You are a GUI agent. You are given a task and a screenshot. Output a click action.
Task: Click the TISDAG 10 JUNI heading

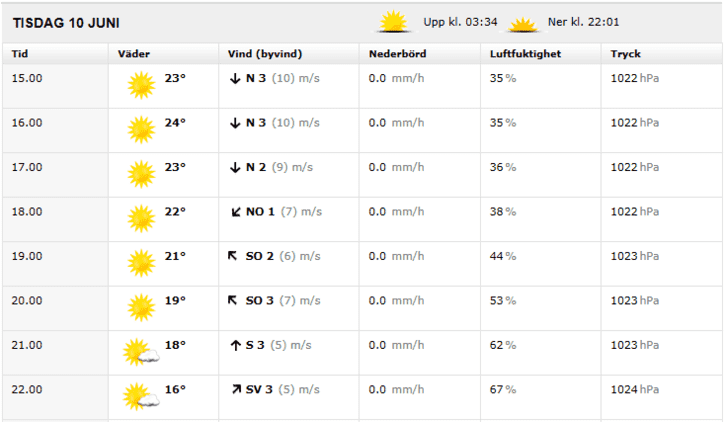66,23
